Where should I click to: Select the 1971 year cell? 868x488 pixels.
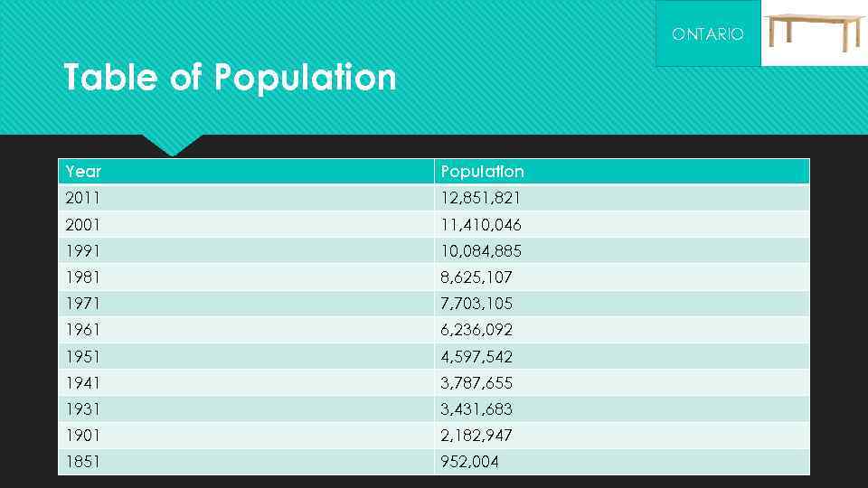click(83, 304)
